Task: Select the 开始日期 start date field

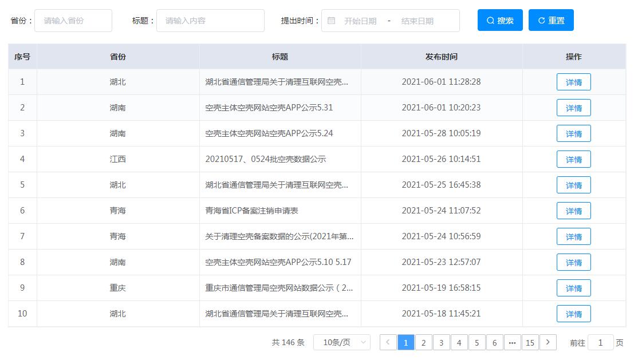Action: click(x=360, y=21)
